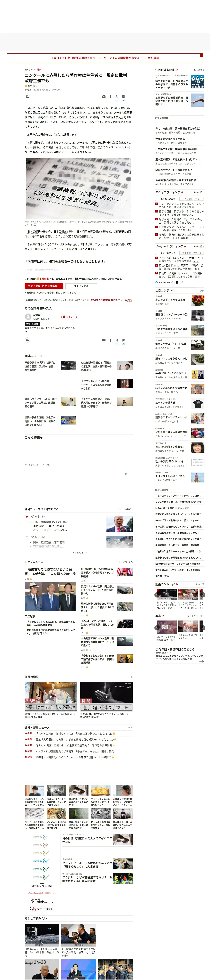Share article on X via top icon
210x980 pixels.
tap(117, 97)
